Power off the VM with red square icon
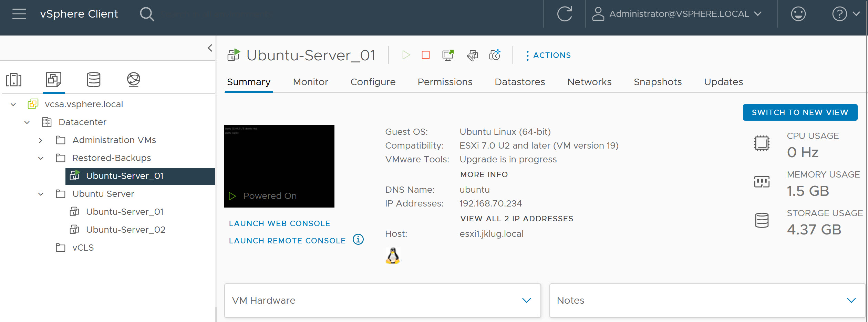The height and width of the screenshot is (322, 868). (x=426, y=55)
